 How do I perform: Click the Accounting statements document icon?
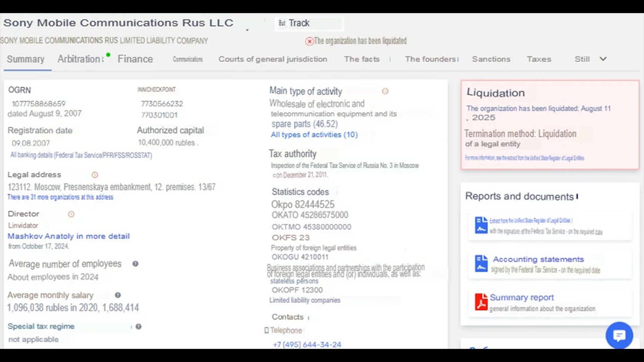481,263
